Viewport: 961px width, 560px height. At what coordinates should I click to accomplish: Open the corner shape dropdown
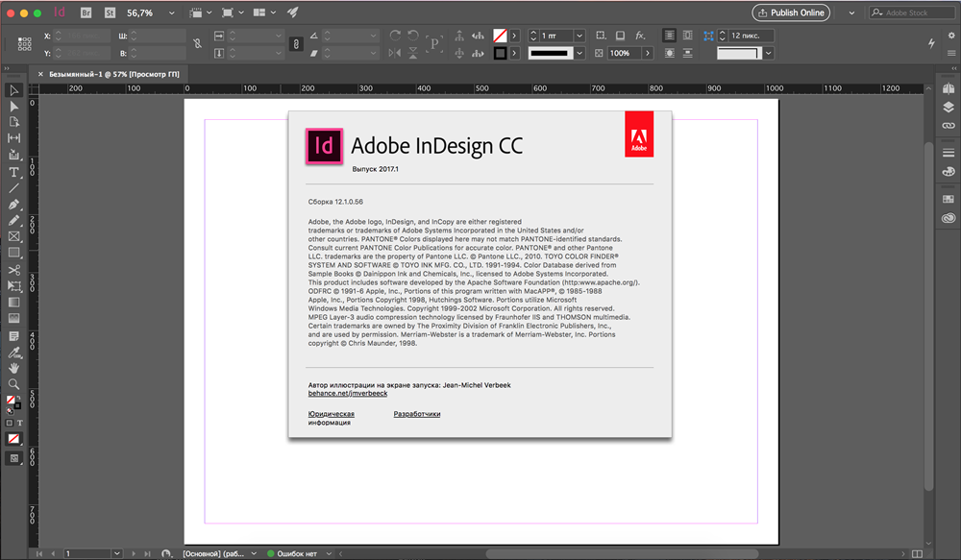768,53
